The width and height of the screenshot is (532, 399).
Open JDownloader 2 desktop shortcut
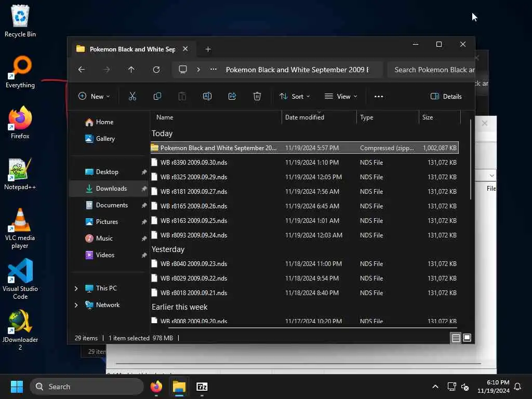click(x=20, y=330)
